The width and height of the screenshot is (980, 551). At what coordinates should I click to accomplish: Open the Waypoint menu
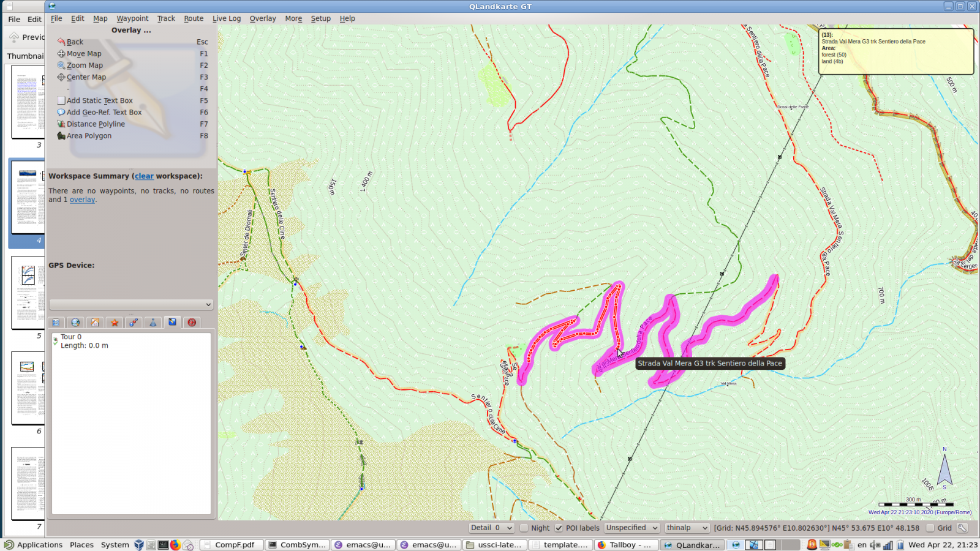(x=132, y=18)
